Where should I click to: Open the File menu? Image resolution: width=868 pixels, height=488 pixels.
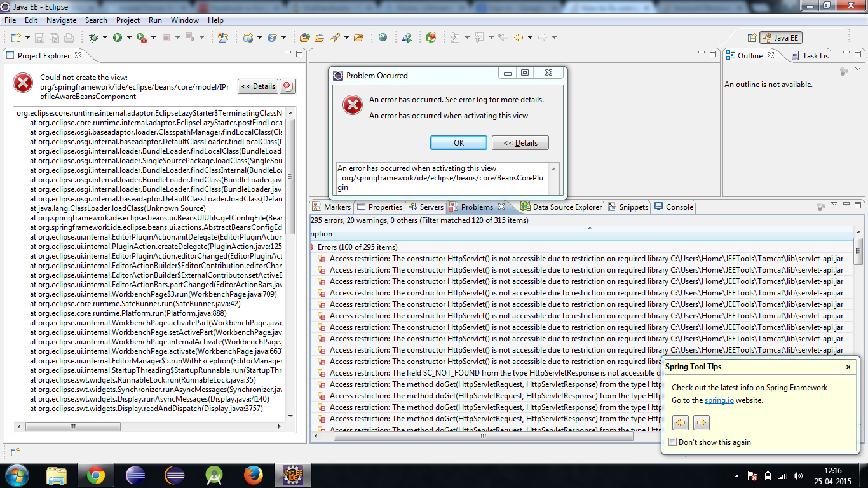(x=10, y=20)
